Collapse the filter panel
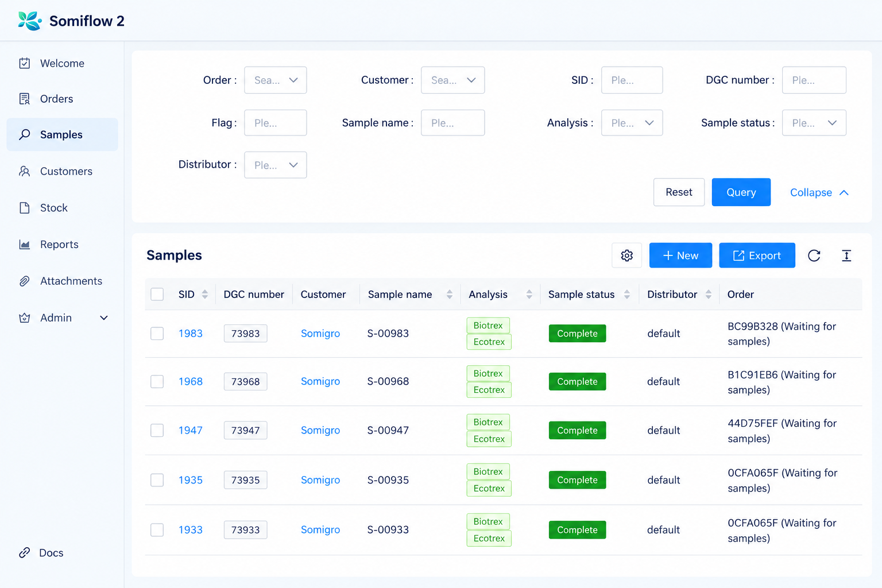 pyautogui.click(x=819, y=193)
